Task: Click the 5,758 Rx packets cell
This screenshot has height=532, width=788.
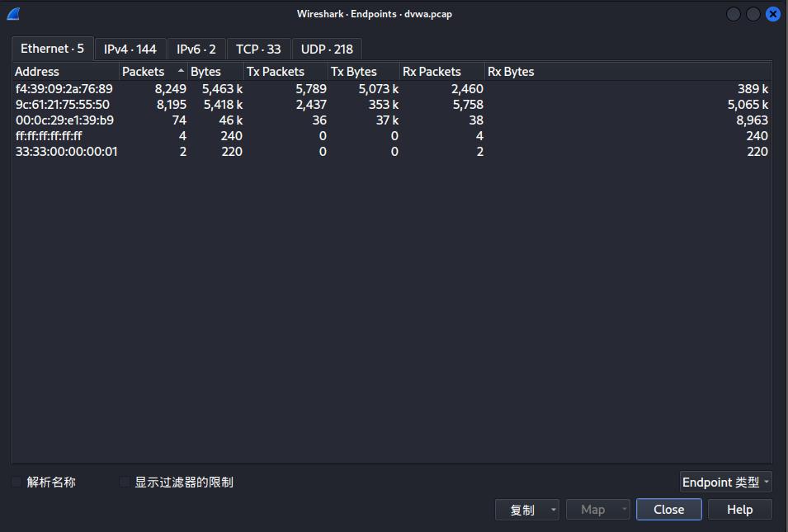Action: click(468, 105)
